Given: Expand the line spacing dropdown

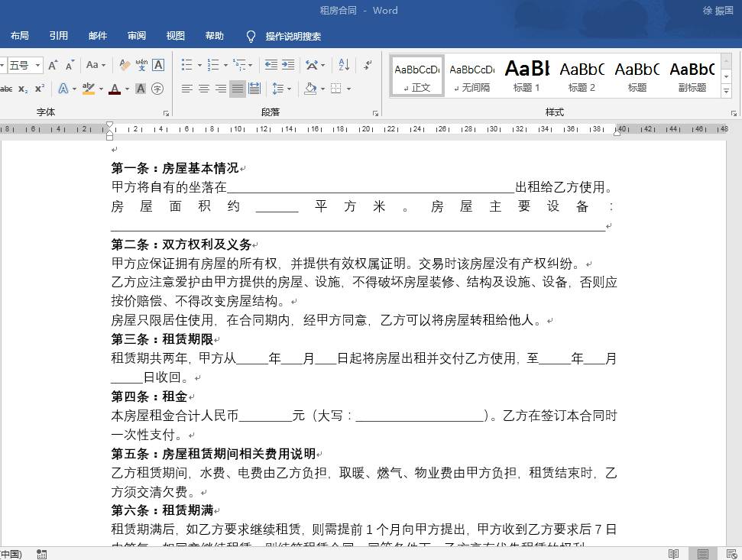Looking at the screenshot, I should coord(289,89).
